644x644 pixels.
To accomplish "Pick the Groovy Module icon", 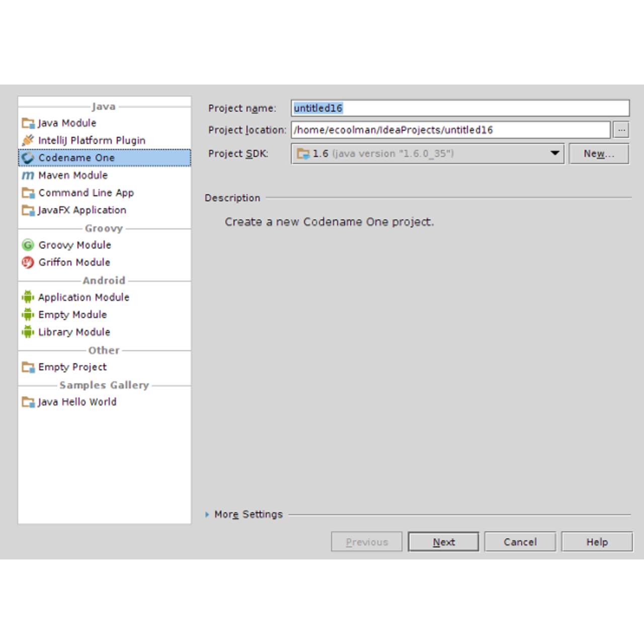I will tap(28, 245).
